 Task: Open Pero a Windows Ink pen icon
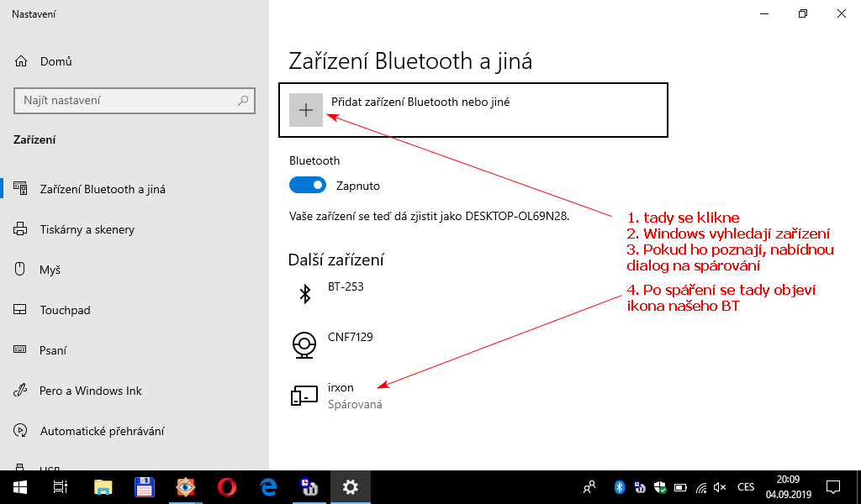pos(18,390)
